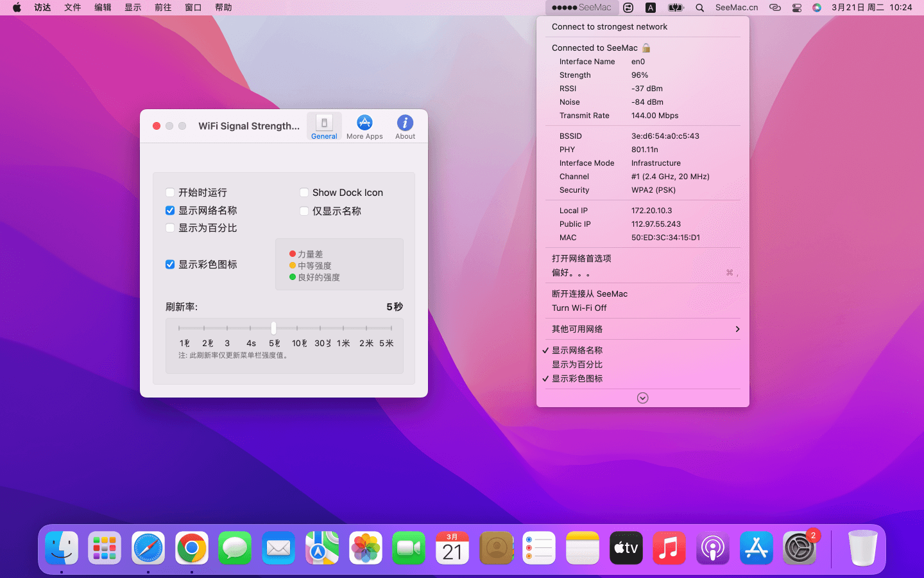924x578 pixels.
Task: Click the Spotlight search magnifier icon
Action: click(x=699, y=8)
